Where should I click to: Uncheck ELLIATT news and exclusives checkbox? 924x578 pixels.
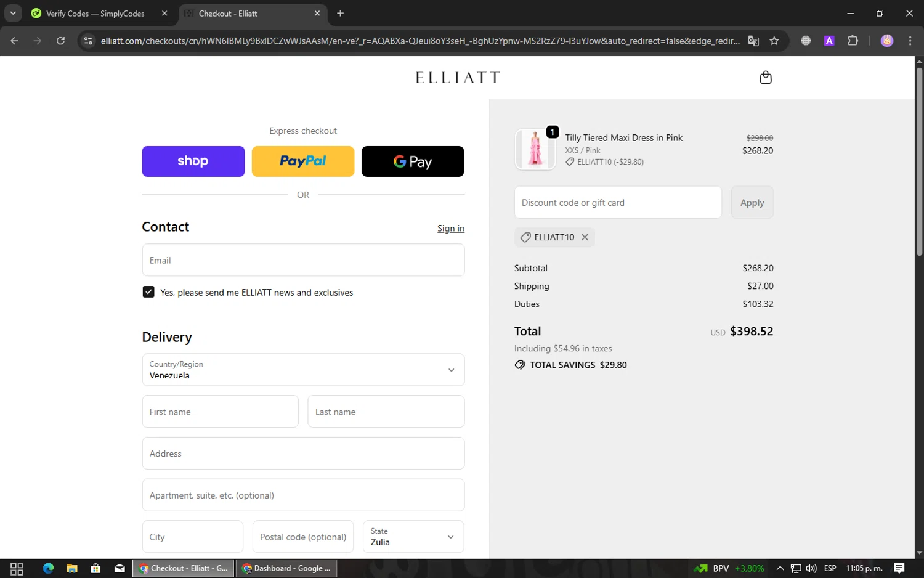148,292
